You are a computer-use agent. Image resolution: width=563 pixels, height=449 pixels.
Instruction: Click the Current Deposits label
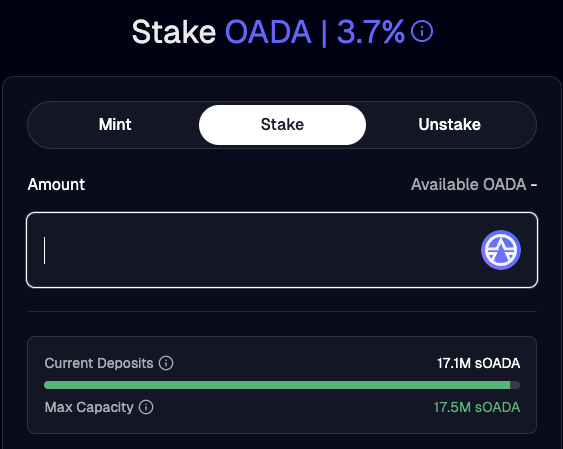pos(99,363)
